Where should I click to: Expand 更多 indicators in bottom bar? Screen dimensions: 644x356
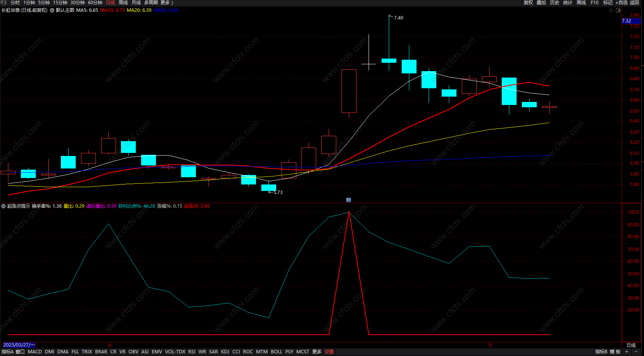317,352
